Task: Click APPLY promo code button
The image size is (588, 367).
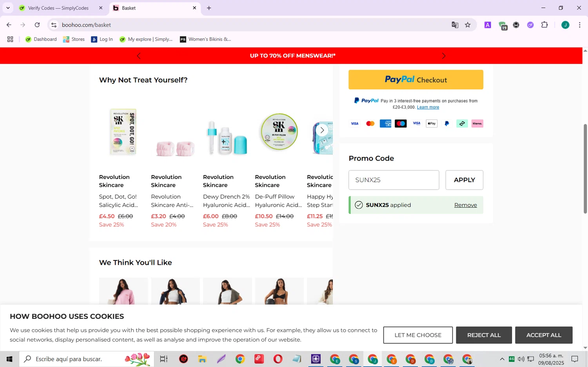Action: (464, 180)
